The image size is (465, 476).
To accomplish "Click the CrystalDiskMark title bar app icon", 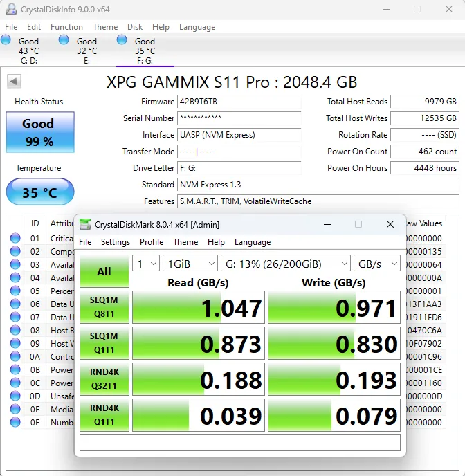I will [x=85, y=224].
